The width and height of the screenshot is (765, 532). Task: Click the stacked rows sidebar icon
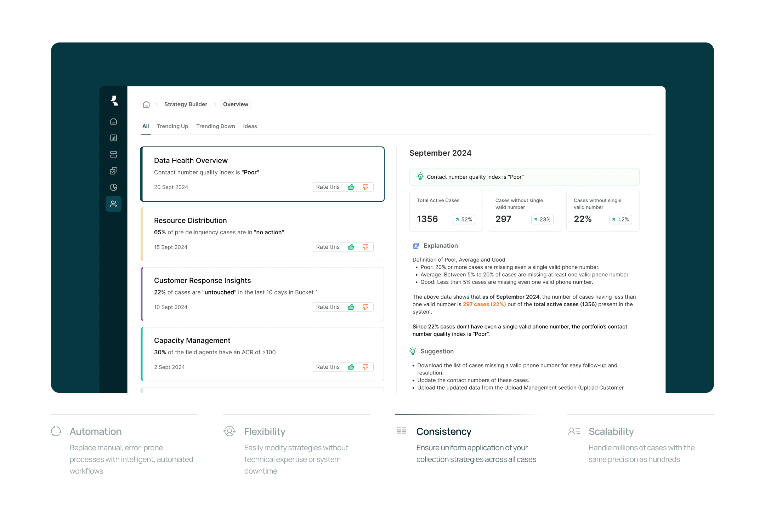(113, 154)
